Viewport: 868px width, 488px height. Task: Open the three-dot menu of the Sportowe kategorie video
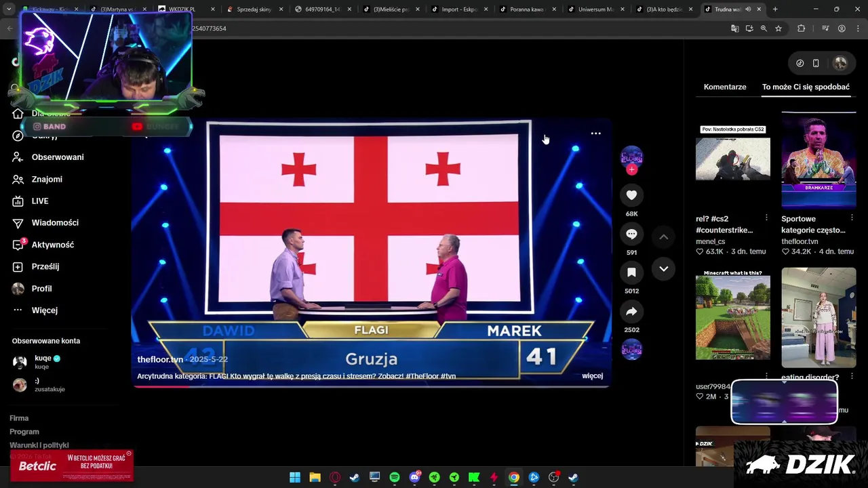point(852,218)
